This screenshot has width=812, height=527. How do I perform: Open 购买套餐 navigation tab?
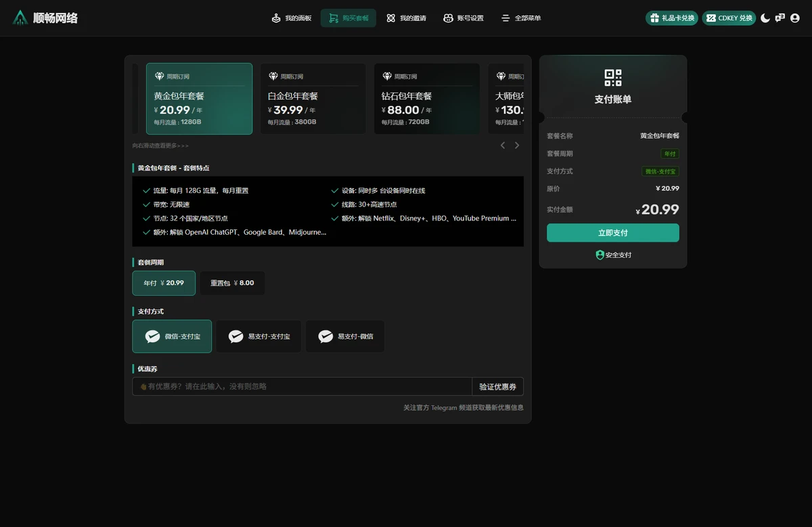coord(348,18)
